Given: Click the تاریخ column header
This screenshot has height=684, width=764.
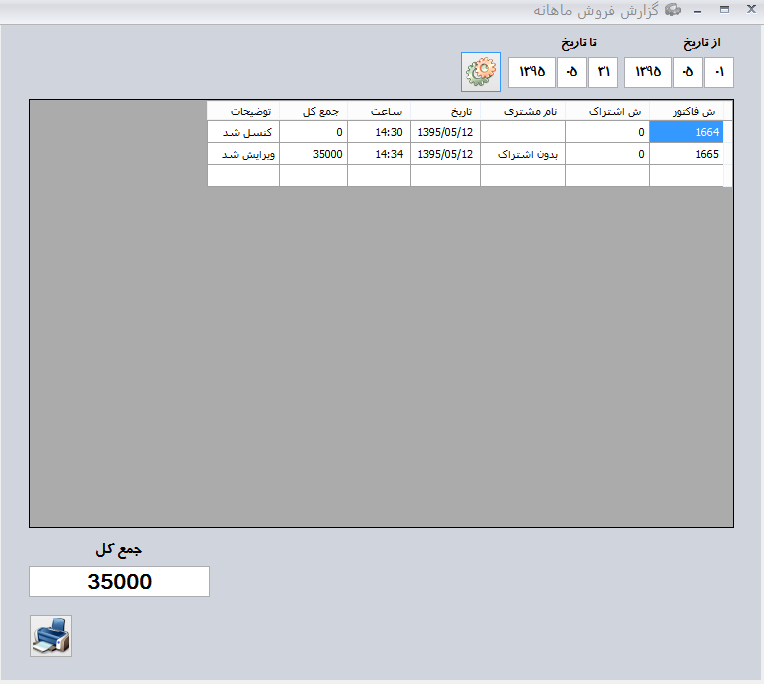Looking at the screenshot, I should click(445, 112).
